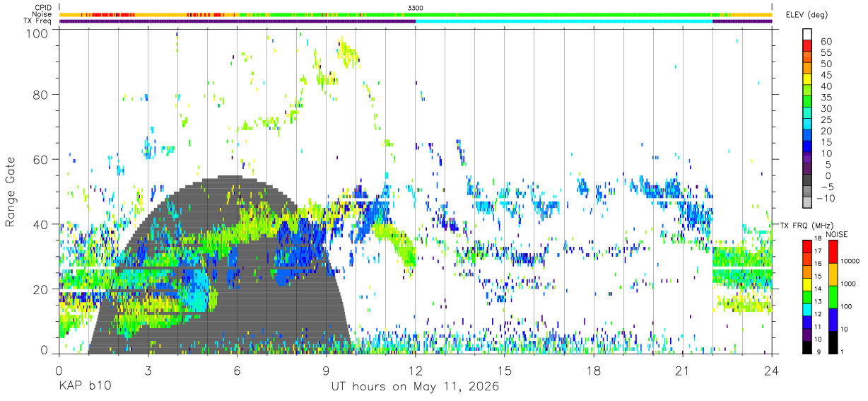Click the Noise row label
Image resolution: width=868 pixels, height=401 pixels.
tap(42, 14)
